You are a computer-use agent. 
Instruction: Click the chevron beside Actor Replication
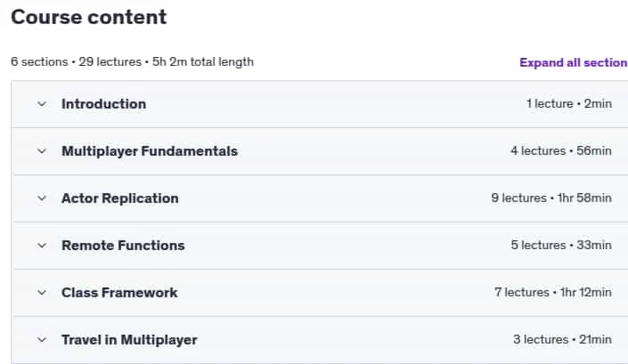[x=42, y=198]
